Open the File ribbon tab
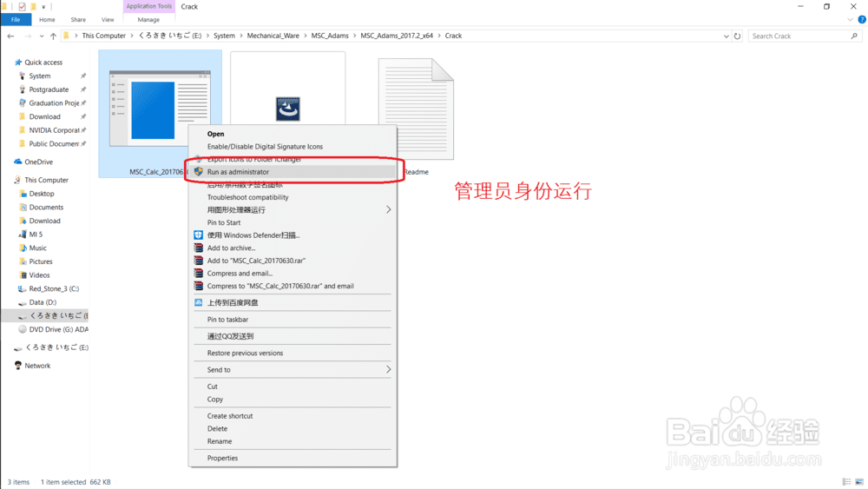Viewport: 868px width, 489px height. 16,19
